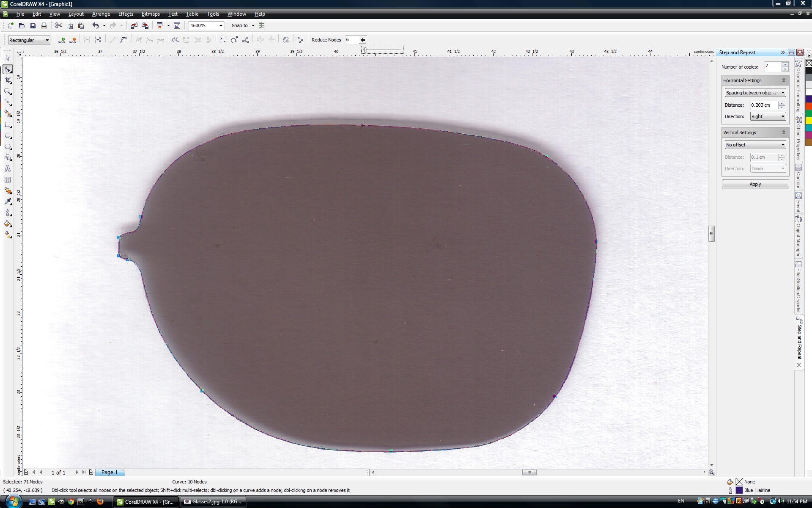
Task: Collapse the Vertical Settings section
Action: (783, 133)
